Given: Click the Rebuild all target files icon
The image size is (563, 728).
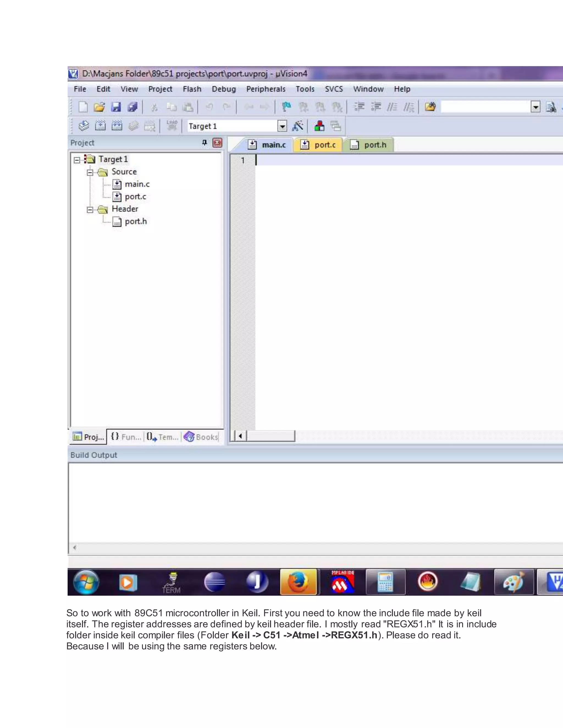Looking at the screenshot, I should [117, 126].
